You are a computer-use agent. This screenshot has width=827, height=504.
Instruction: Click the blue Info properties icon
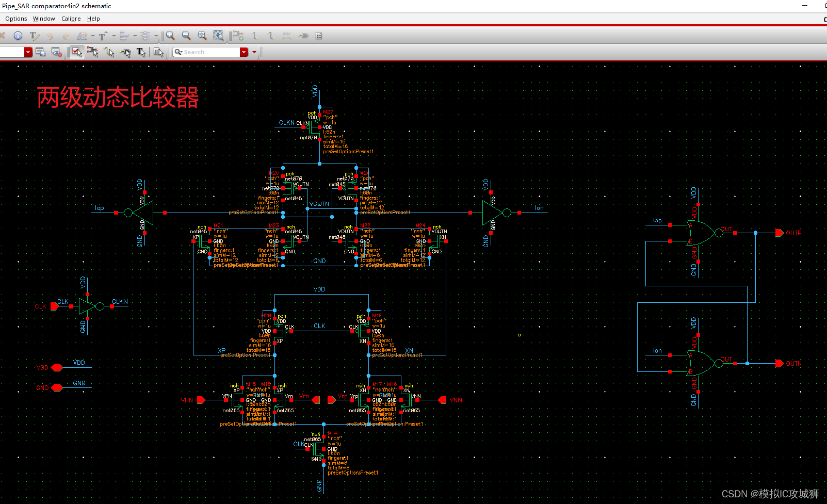[18, 36]
